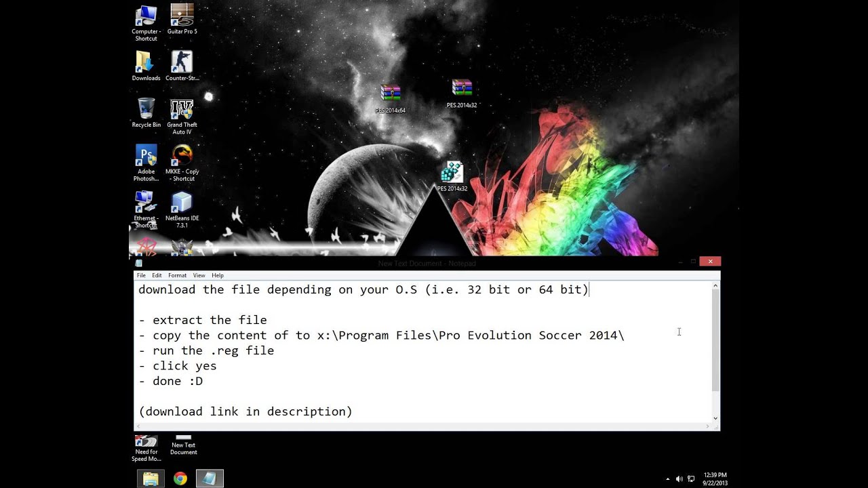Minimize the Notepad window

click(679, 262)
